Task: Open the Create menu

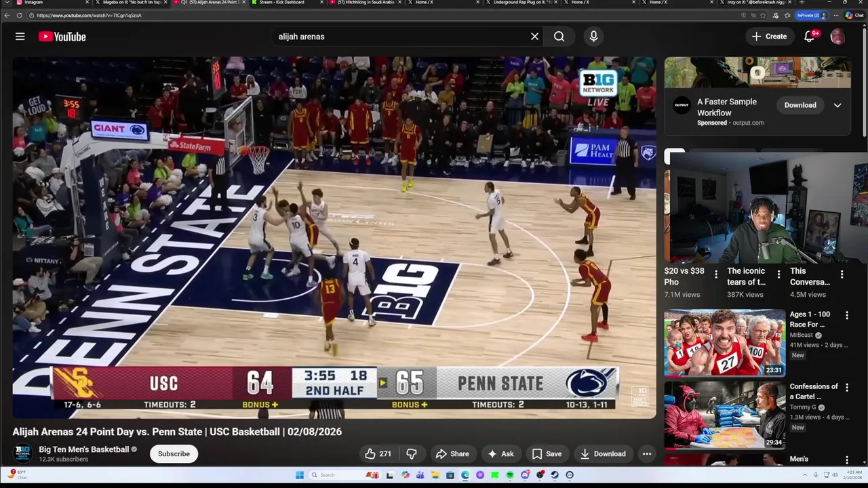Action: [x=770, y=37]
